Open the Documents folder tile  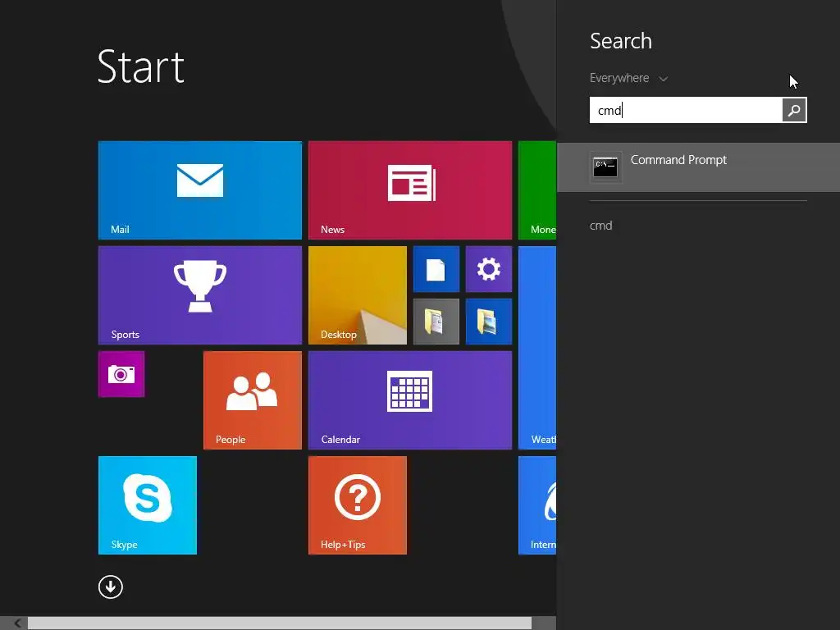pyautogui.click(x=436, y=322)
